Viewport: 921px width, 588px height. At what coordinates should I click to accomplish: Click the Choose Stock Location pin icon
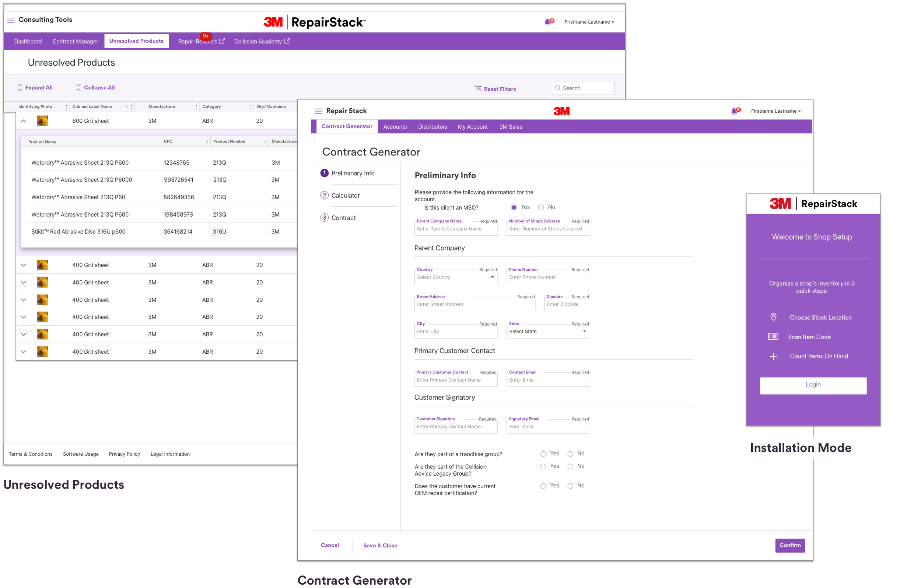[x=773, y=317]
